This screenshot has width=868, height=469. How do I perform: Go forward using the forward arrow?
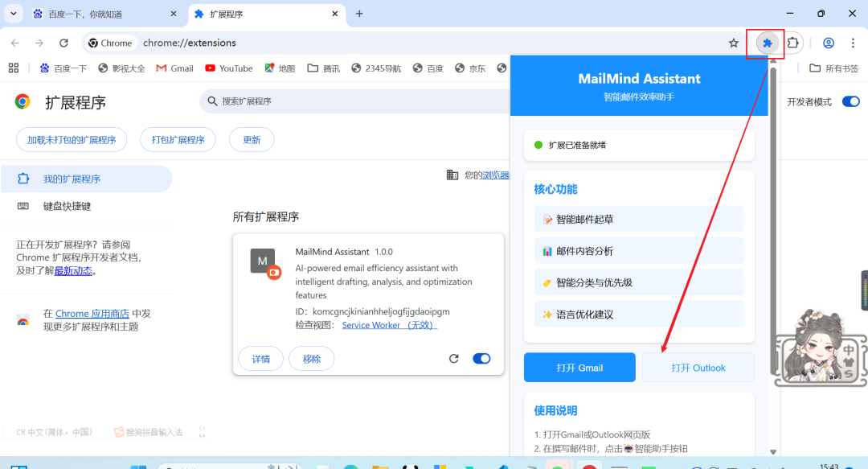tap(39, 43)
